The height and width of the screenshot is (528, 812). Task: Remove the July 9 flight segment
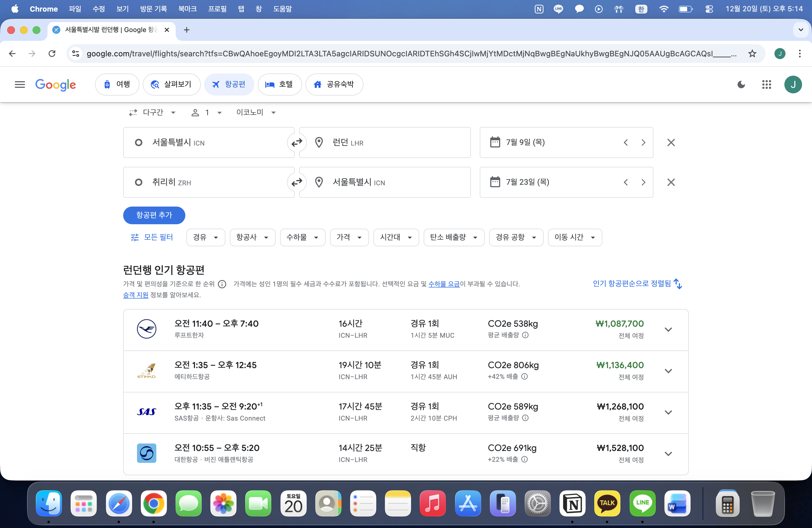pyautogui.click(x=671, y=142)
